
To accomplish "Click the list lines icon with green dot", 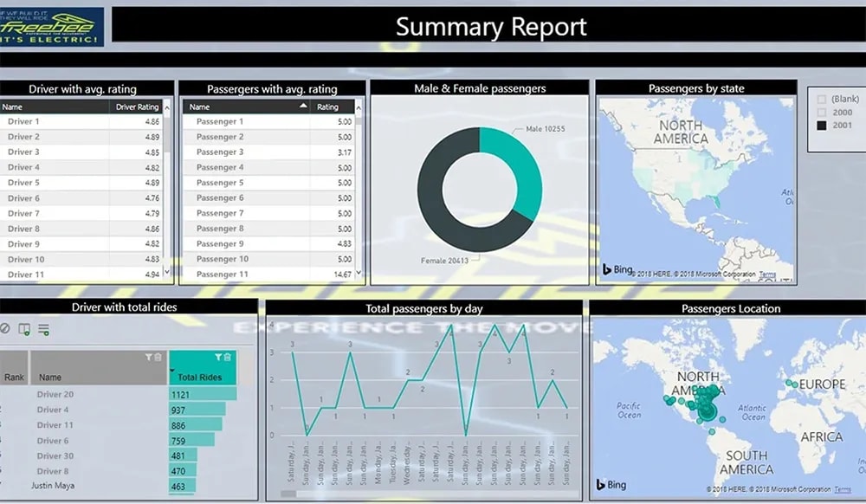I will (43, 330).
